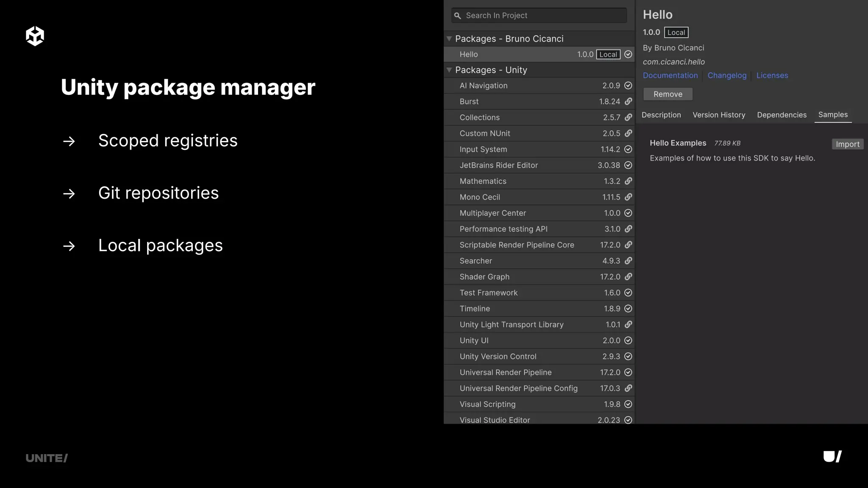
Task: Click the 77.89 KB sample size text
Action: click(x=727, y=143)
